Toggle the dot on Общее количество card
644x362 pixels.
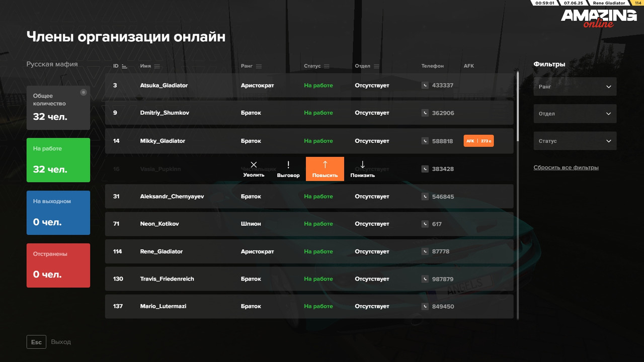pos(84,93)
